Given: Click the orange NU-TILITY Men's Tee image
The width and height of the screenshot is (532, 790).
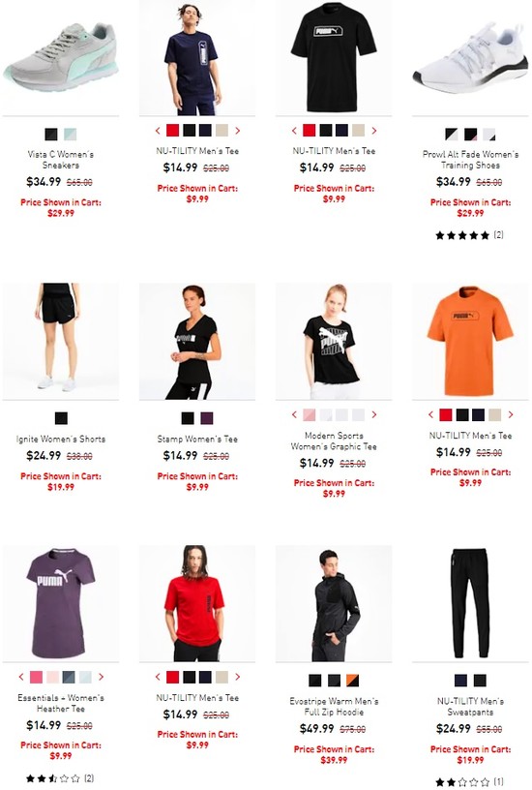Looking at the screenshot, I should tap(470, 341).
